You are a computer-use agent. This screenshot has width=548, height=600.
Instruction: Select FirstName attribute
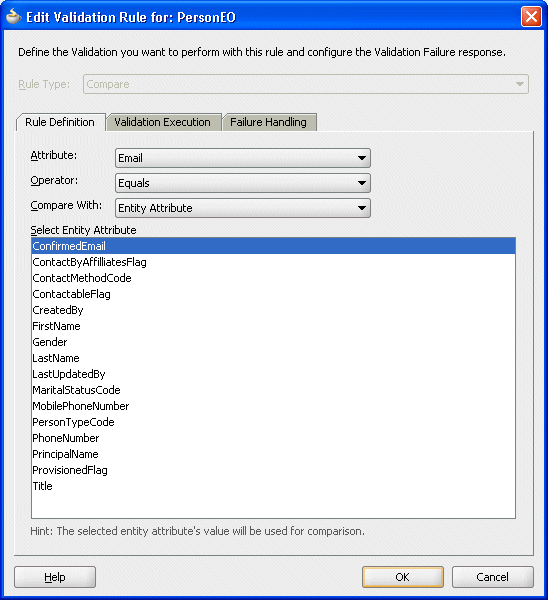pos(273,326)
